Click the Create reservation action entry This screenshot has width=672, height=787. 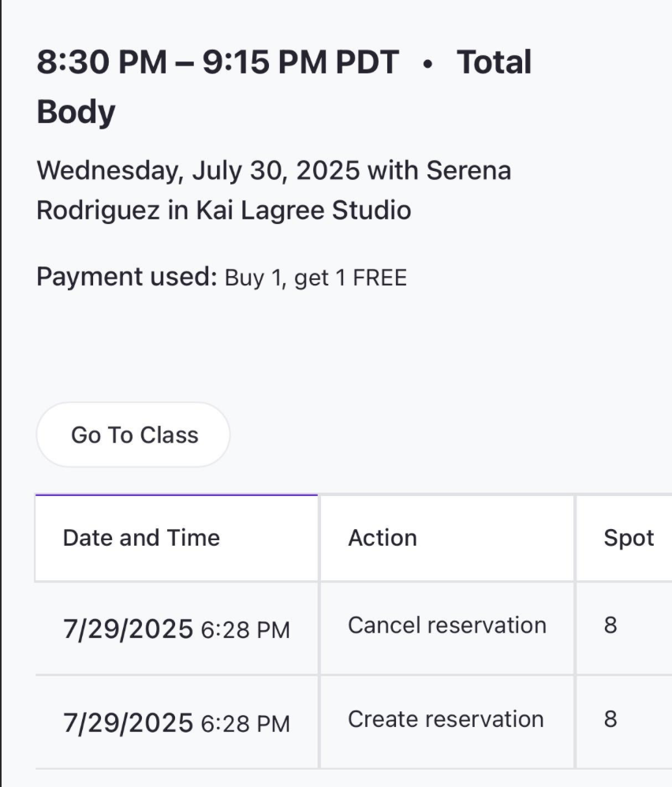[446, 719]
